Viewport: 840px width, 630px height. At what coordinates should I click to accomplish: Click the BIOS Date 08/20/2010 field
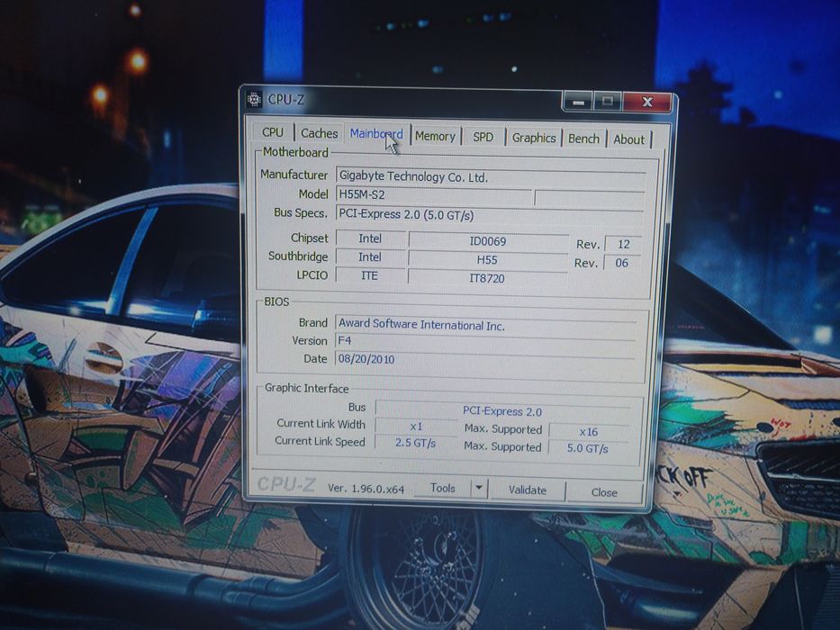tap(484, 359)
